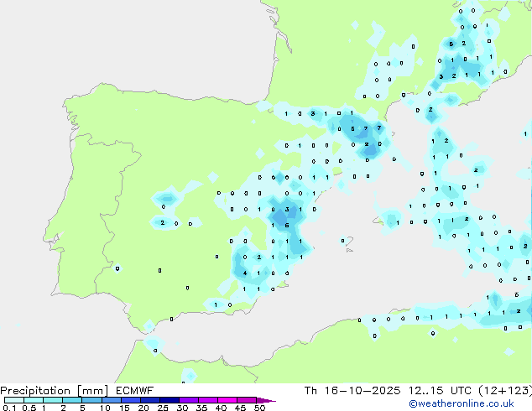Click the legend swatch between 20 and 25

[x=150, y=400]
